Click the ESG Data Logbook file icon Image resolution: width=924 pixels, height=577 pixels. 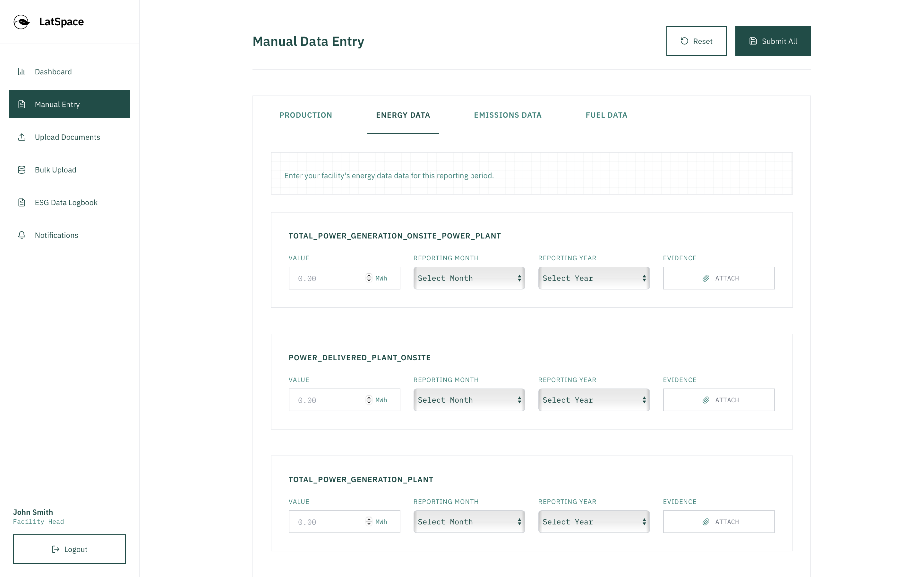coord(22,202)
